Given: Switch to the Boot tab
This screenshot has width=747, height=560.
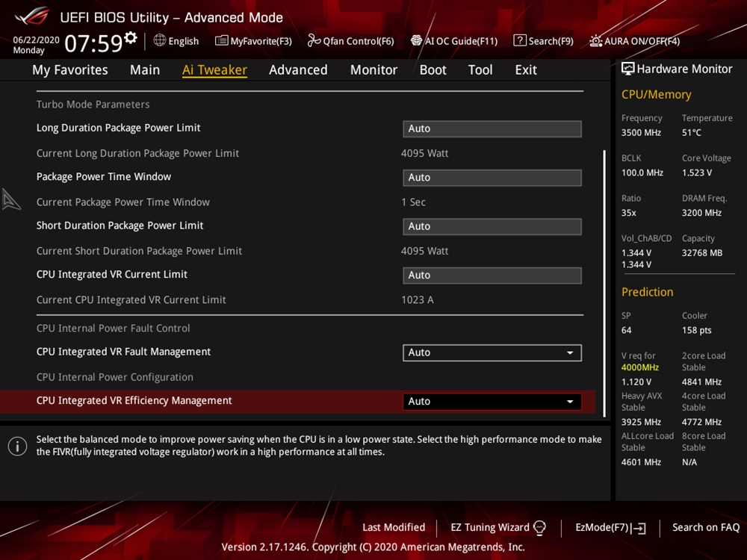Looking at the screenshot, I should [x=433, y=70].
